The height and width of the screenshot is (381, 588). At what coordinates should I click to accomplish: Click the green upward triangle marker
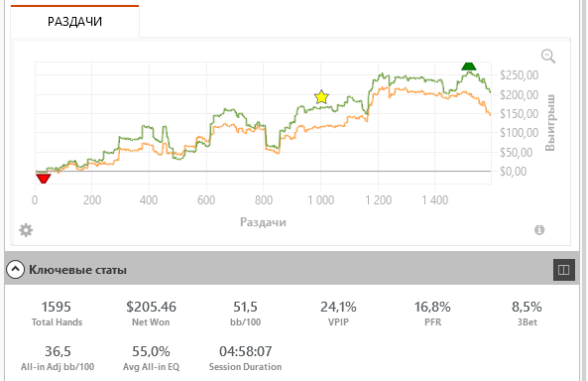pos(469,66)
